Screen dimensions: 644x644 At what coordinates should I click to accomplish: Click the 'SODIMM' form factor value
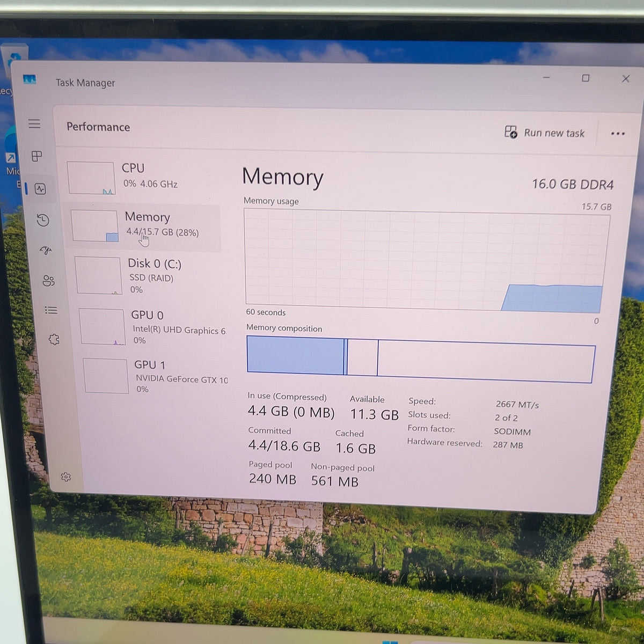[513, 431]
